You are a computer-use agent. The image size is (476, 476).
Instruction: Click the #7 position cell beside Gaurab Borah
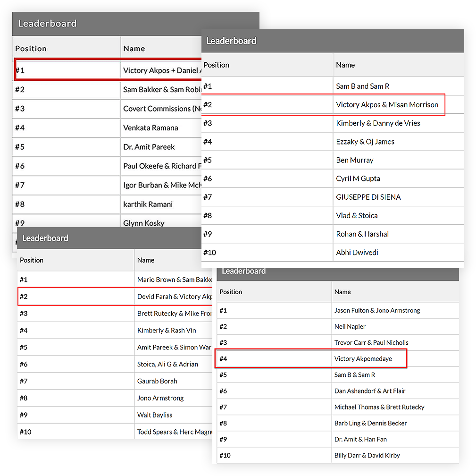click(75, 381)
